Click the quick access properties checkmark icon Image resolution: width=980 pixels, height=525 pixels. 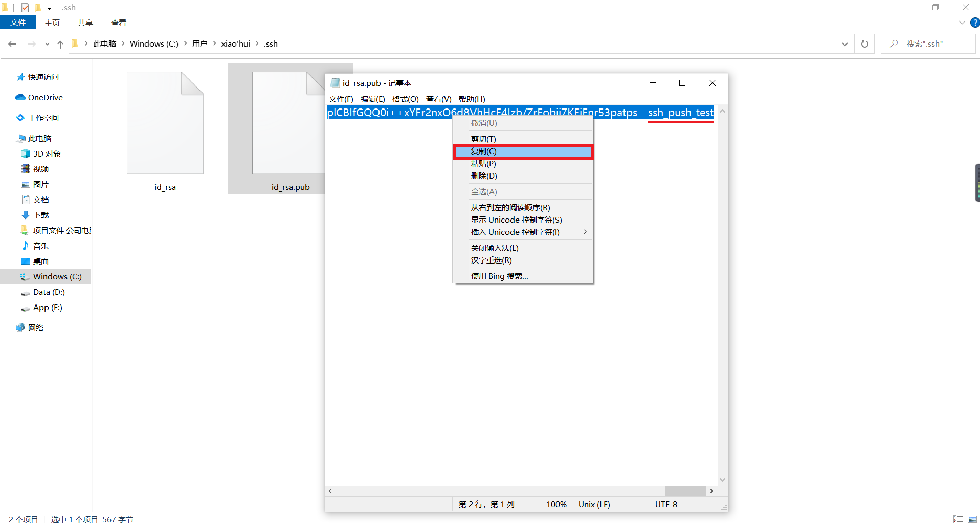25,8
